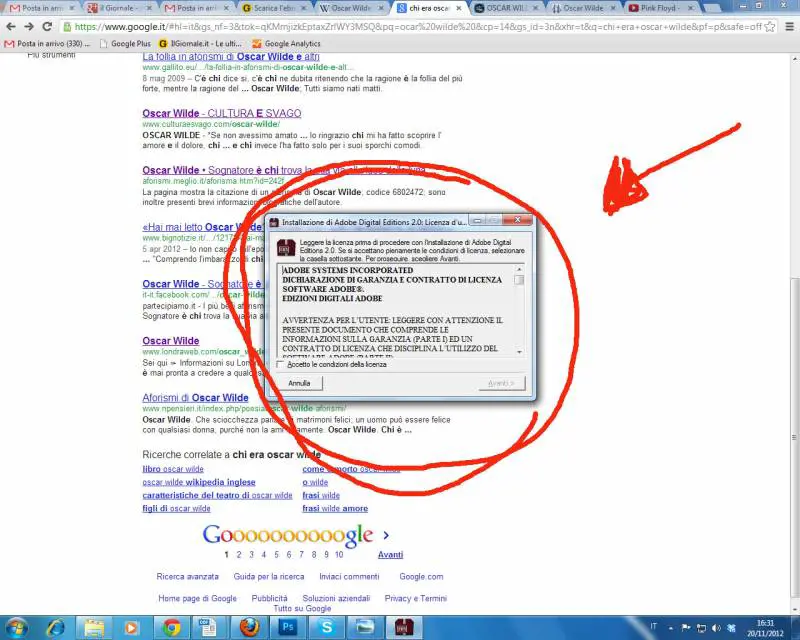
Task: Bookmark this page with the star icon
Action: click(770, 27)
